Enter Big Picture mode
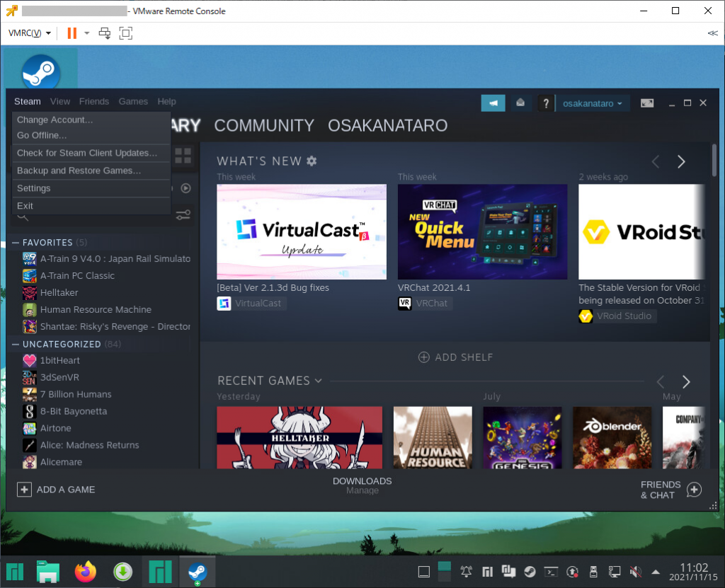This screenshot has height=588, width=725. point(647,103)
